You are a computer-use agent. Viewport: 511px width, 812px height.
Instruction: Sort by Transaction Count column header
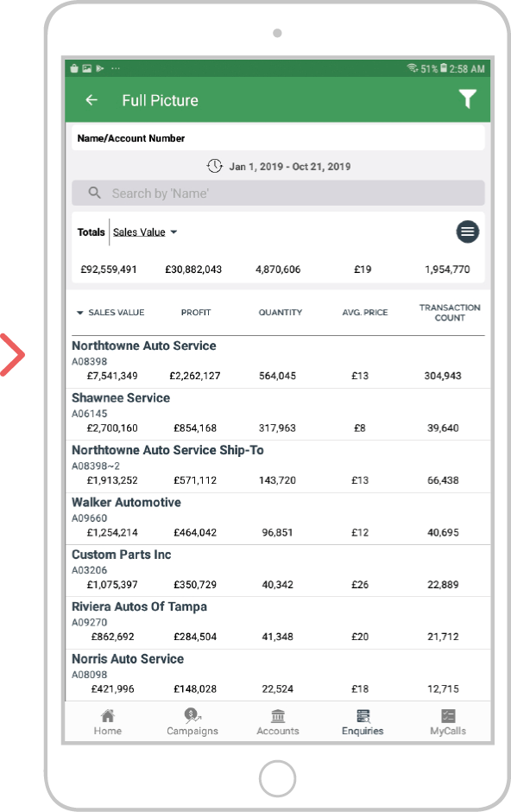[x=450, y=312]
